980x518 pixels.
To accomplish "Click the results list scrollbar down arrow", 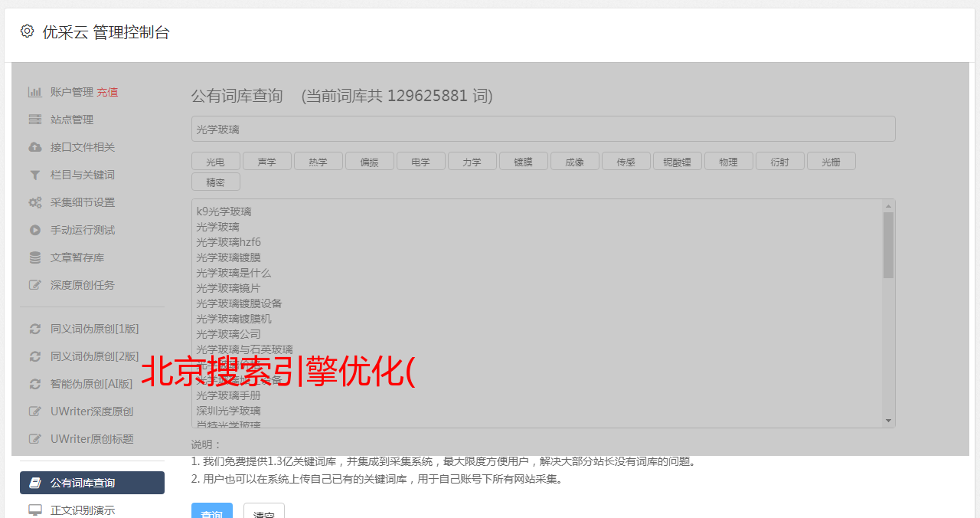I will (x=888, y=421).
